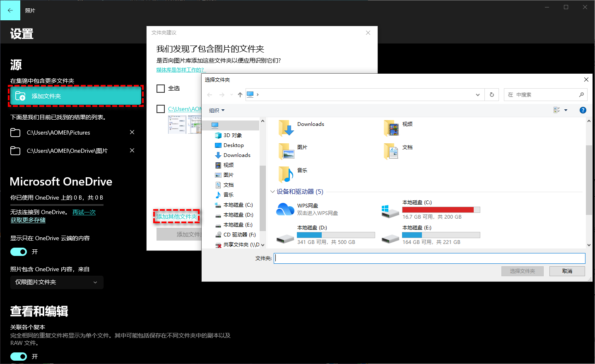Viewport: 595px width, 364px height.
Task: Select Desktop in the navigation tree
Action: (x=234, y=145)
